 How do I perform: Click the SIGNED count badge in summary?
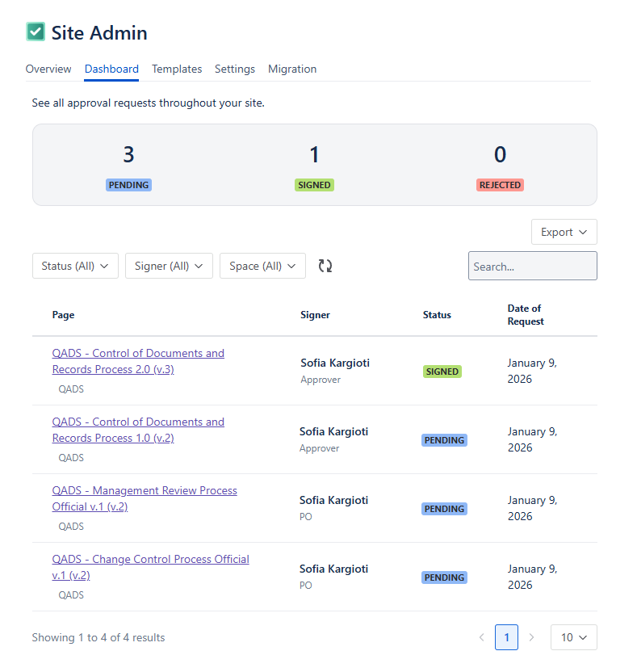314,185
